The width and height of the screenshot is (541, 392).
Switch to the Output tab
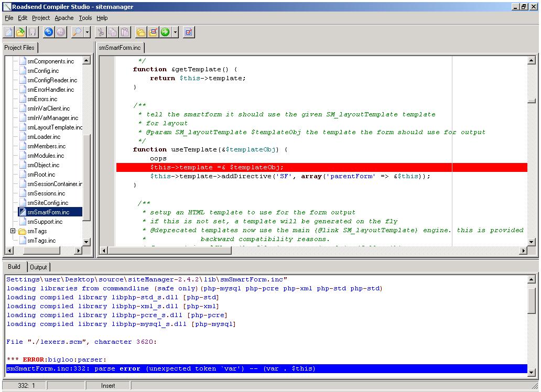tap(38, 267)
